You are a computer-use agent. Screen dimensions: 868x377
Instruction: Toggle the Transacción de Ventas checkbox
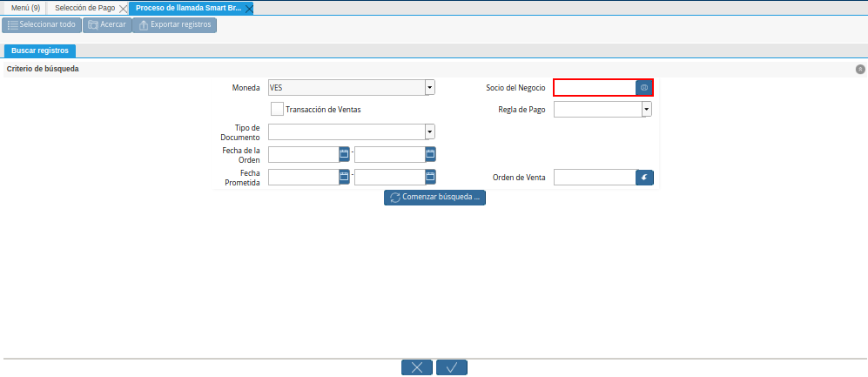[278, 109]
